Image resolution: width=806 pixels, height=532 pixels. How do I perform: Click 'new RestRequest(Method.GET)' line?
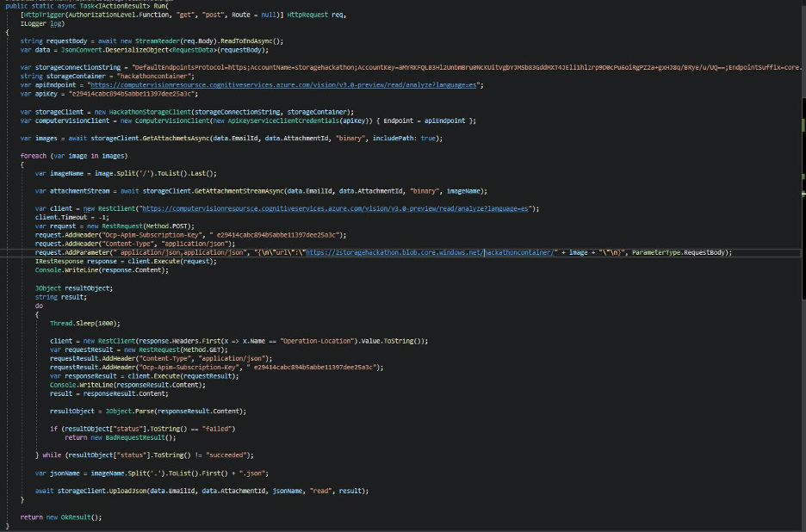(139, 350)
